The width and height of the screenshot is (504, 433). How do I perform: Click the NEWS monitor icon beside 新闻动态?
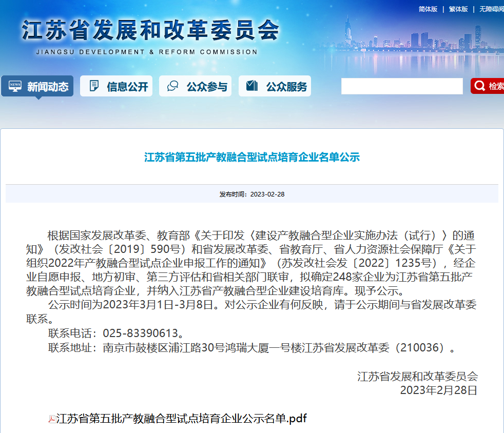[15, 86]
